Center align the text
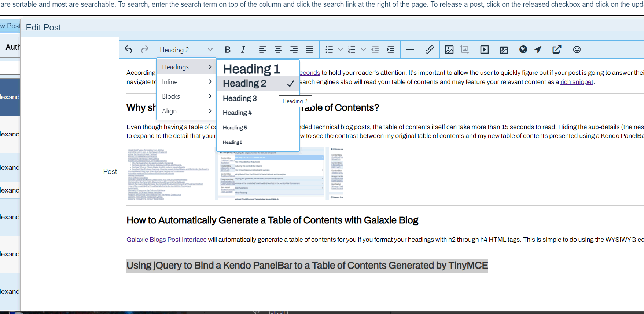The width and height of the screenshot is (644, 314). 278,50
